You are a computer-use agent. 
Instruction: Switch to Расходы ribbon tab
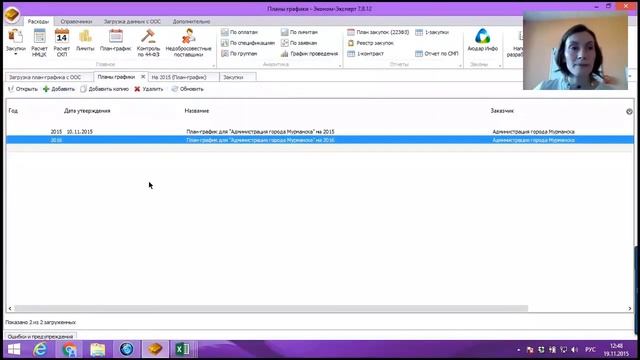pyautogui.click(x=38, y=21)
